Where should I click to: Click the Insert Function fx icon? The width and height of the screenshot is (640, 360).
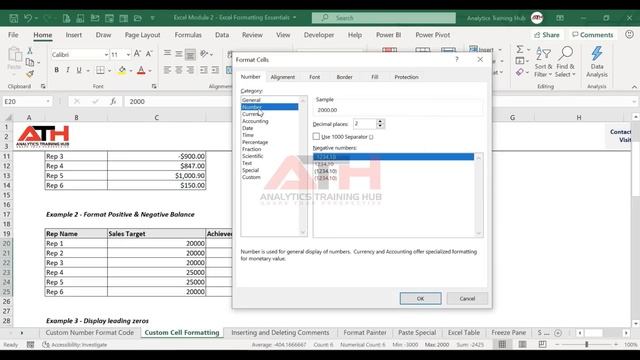(113, 101)
